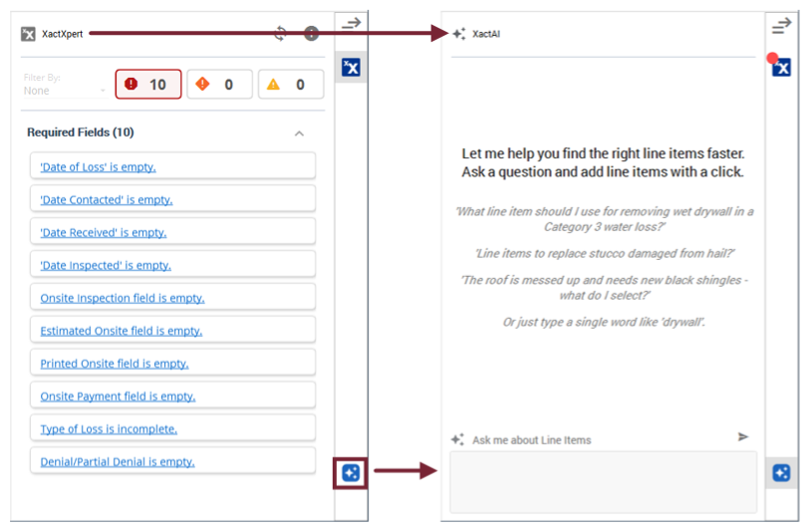Send the line item question
Image resolution: width=808 pixels, height=532 pixels.
click(743, 437)
